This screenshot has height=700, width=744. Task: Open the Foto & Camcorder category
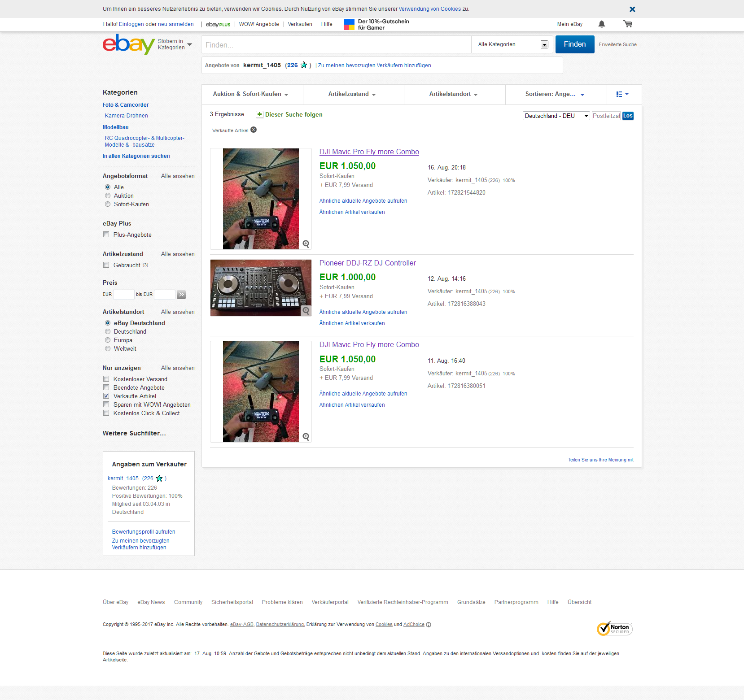click(126, 105)
